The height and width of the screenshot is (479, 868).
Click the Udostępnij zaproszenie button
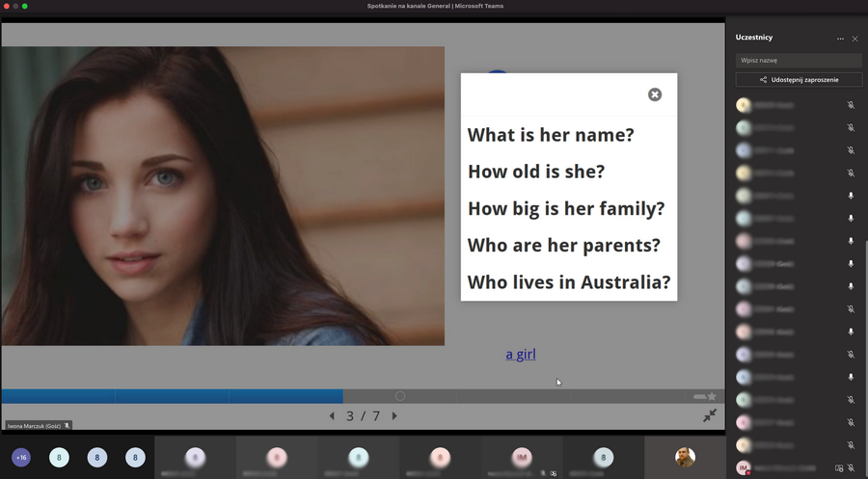[799, 80]
